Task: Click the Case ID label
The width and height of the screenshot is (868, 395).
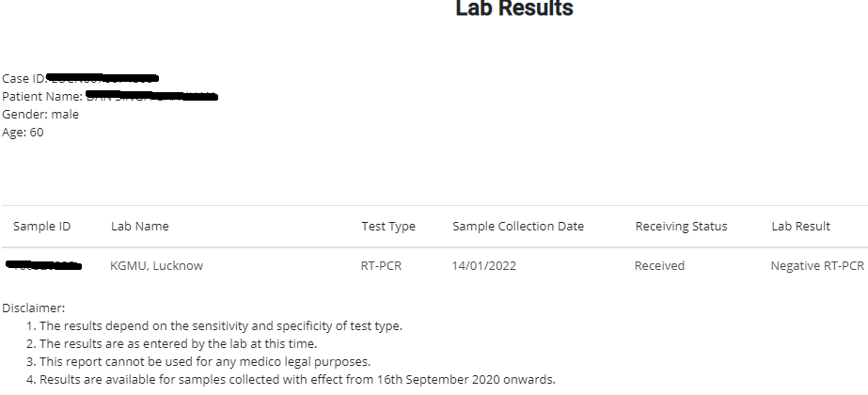Action: pos(23,79)
